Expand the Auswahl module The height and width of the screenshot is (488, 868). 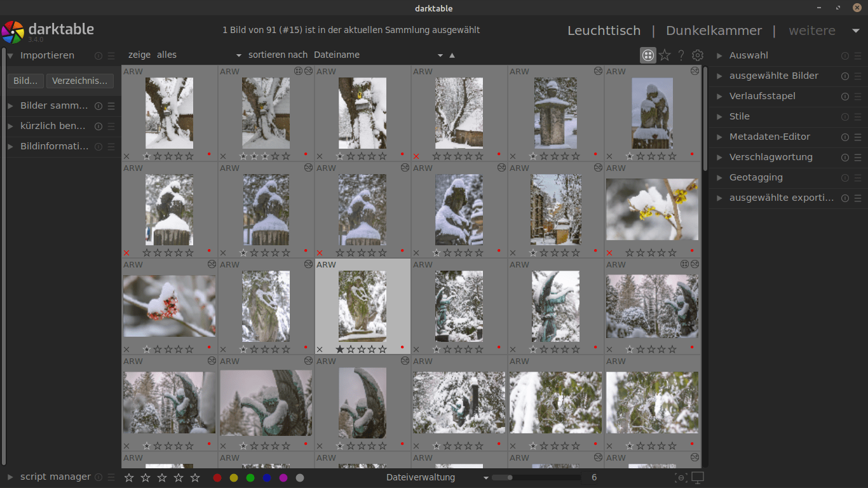(x=719, y=56)
